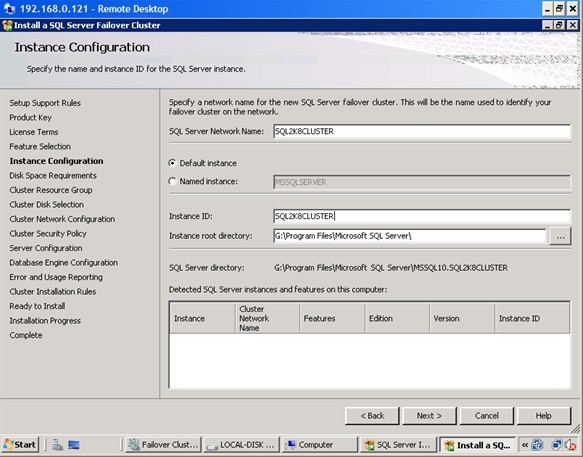
Task: Minimize the Install a SQL Server window
Action: point(548,25)
